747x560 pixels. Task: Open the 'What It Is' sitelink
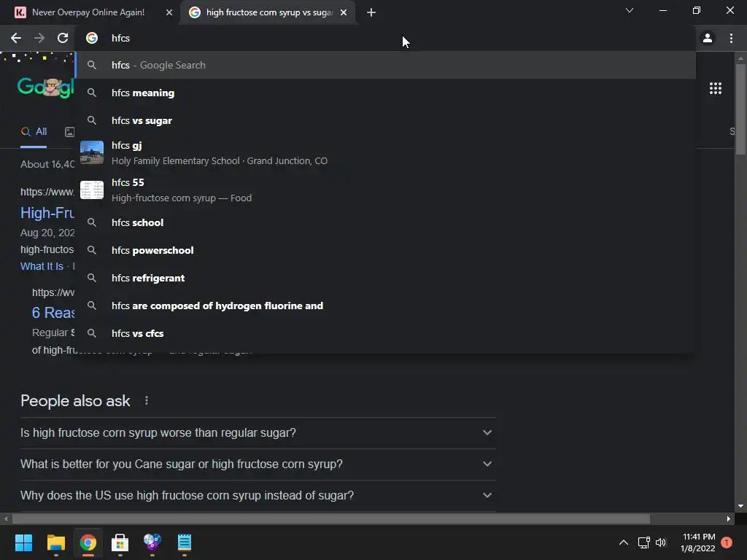pyautogui.click(x=42, y=266)
